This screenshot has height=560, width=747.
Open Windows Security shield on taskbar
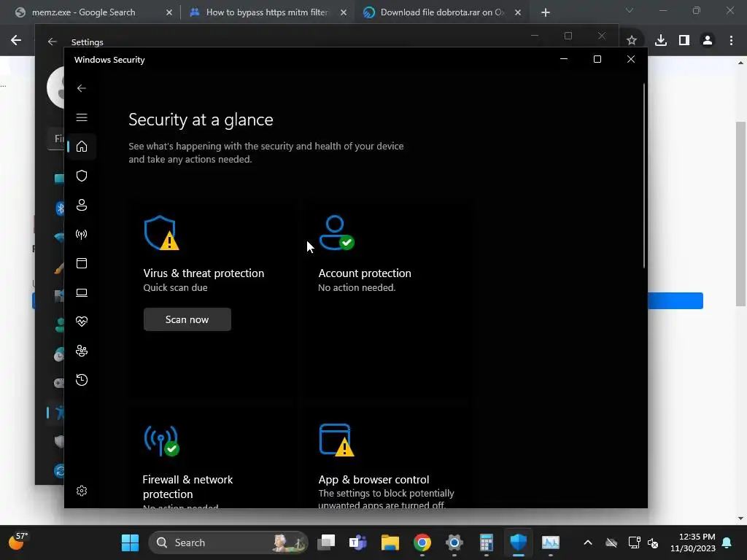[519, 542]
